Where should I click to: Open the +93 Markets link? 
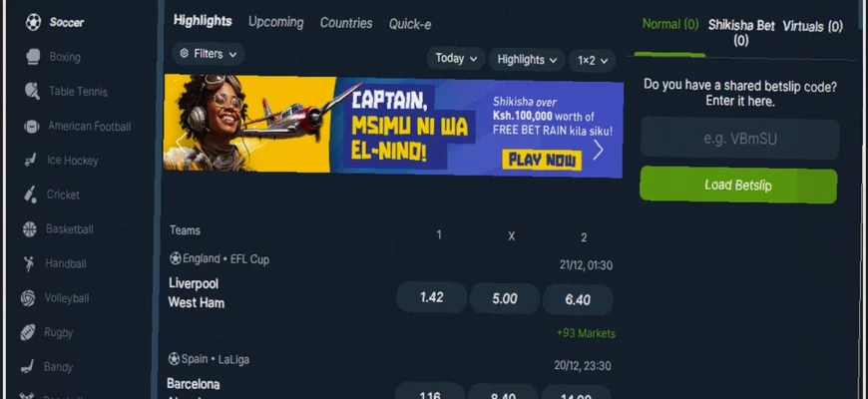[x=586, y=333]
